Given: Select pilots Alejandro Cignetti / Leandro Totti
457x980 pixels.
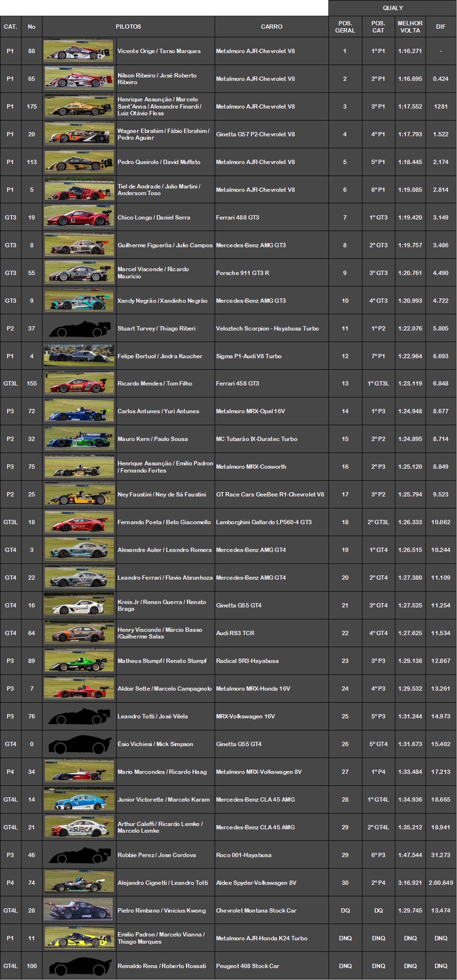Looking at the screenshot, I should pos(163,883).
